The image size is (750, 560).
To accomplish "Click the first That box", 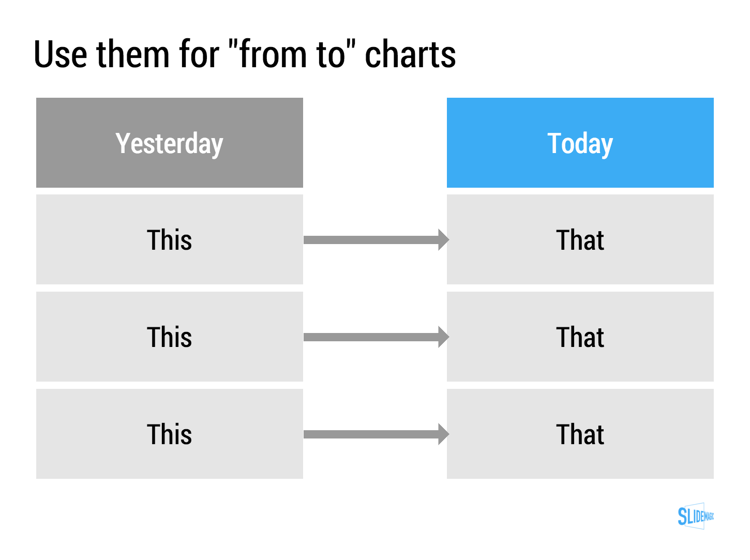I will 580,239.
